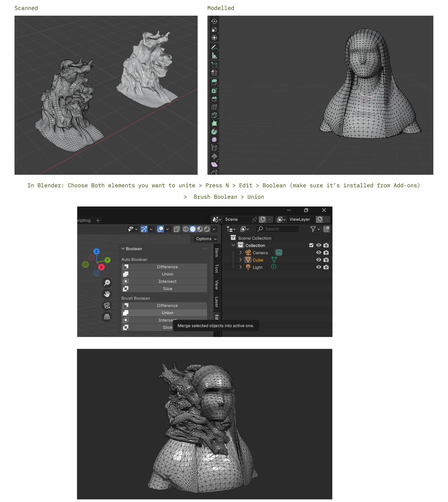Select the Inset Faces tool
Image resolution: width=448 pixels, height=502 pixels.
click(214, 91)
